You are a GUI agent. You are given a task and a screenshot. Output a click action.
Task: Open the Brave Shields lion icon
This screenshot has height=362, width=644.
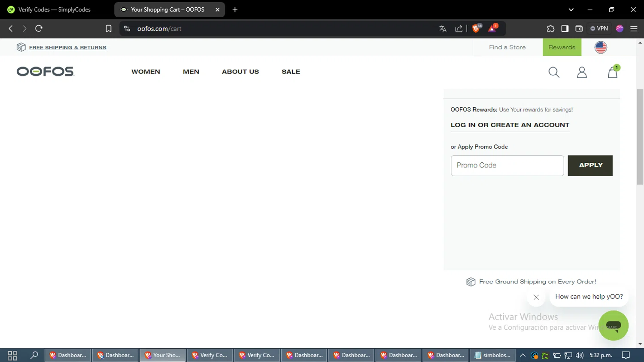click(x=477, y=28)
